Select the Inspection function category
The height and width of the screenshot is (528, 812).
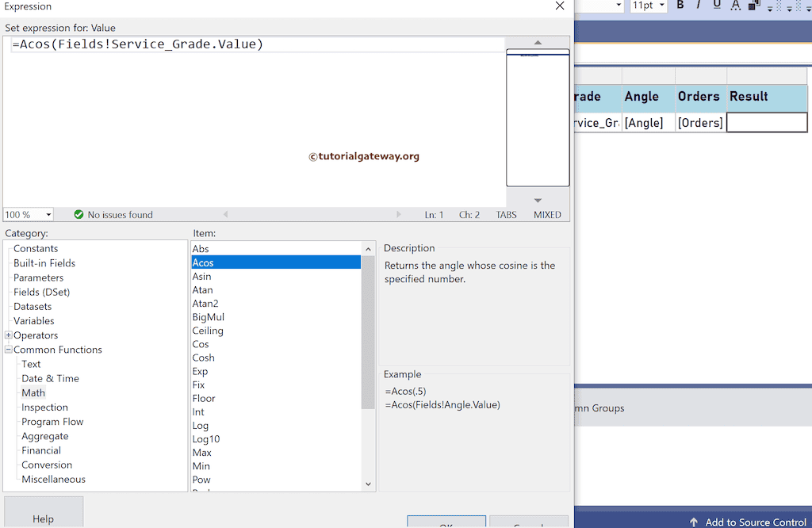click(x=44, y=407)
